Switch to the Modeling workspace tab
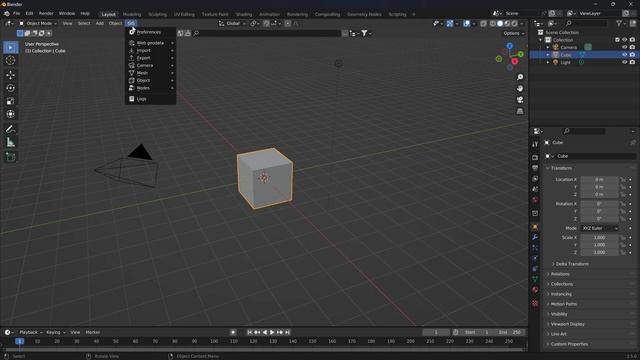 pyautogui.click(x=132, y=14)
